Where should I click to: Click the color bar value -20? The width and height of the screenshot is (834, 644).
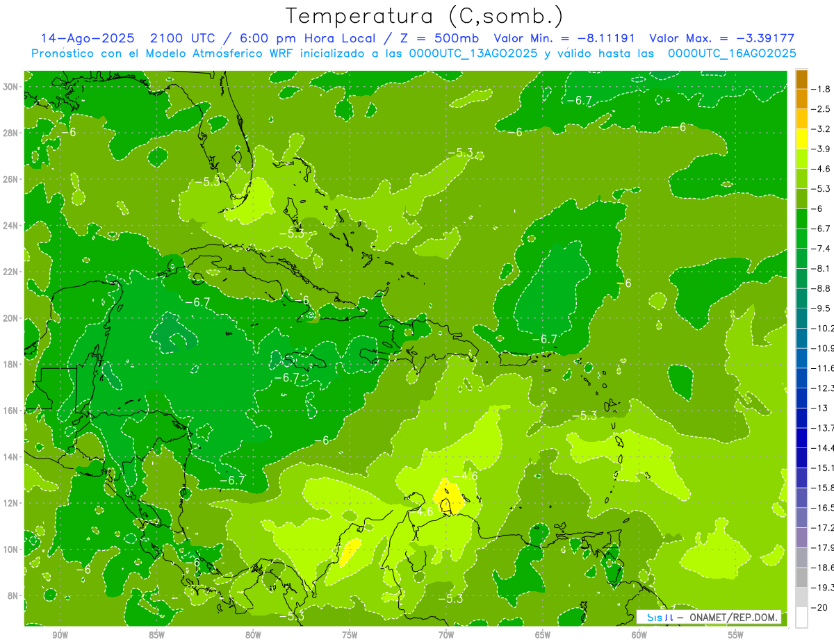coord(820,607)
